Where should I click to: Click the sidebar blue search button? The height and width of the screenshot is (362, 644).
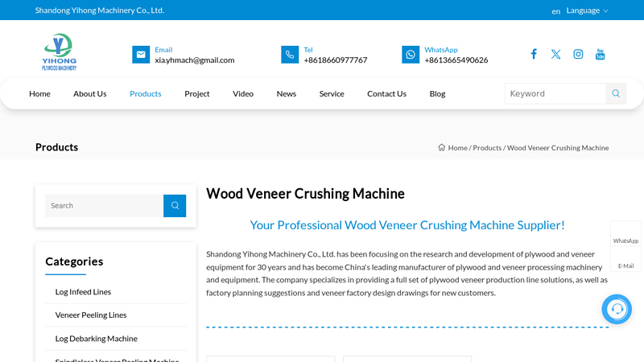pos(175,206)
